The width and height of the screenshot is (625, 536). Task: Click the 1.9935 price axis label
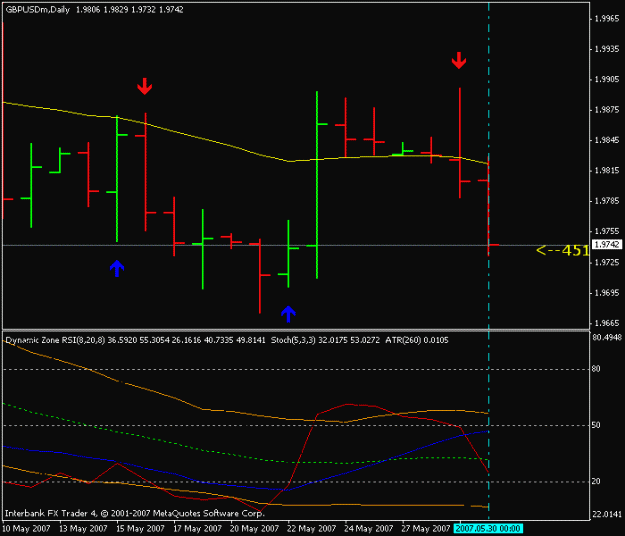pyautogui.click(x=607, y=49)
